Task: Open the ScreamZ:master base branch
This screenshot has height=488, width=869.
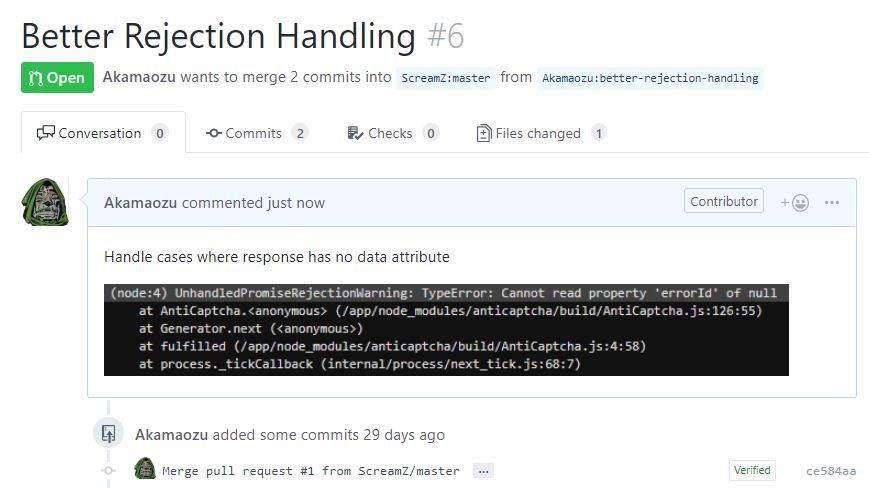Action: click(446, 78)
